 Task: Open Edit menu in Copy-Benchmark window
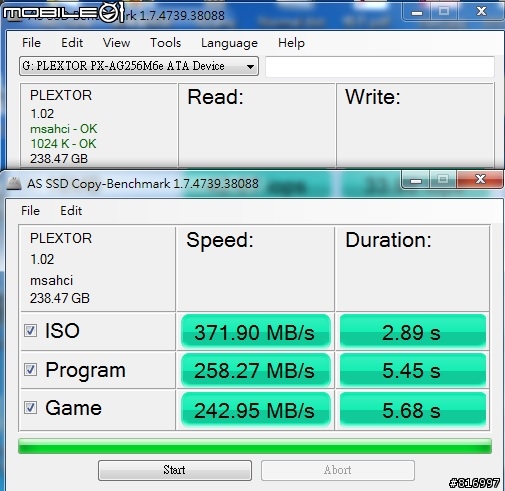(71, 211)
